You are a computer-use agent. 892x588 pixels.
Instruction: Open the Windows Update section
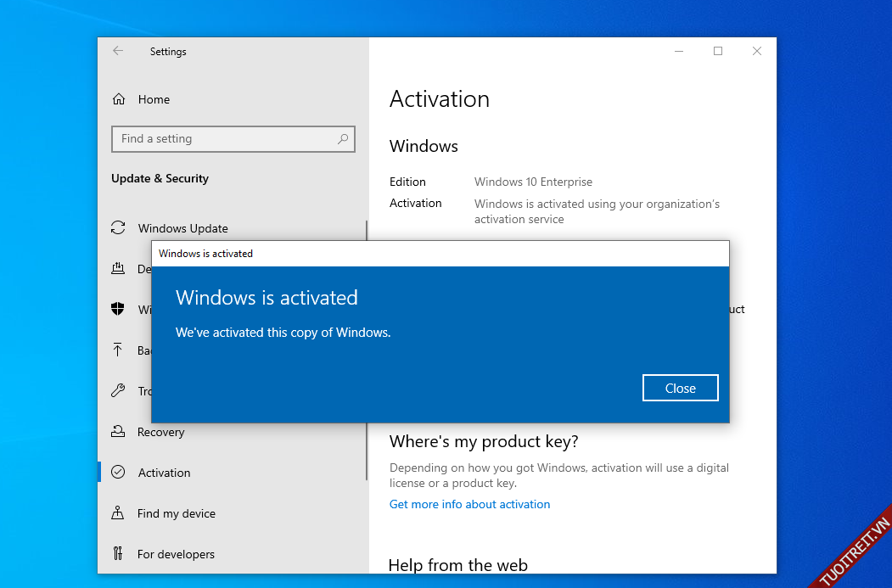coord(182,228)
